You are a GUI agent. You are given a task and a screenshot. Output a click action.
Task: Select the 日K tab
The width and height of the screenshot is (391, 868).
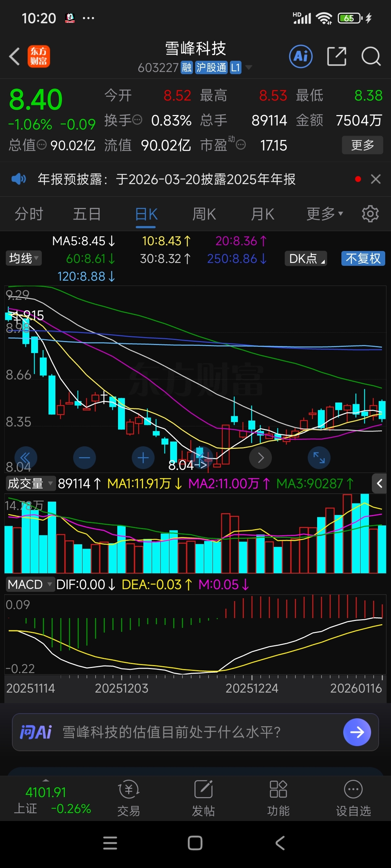click(146, 214)
